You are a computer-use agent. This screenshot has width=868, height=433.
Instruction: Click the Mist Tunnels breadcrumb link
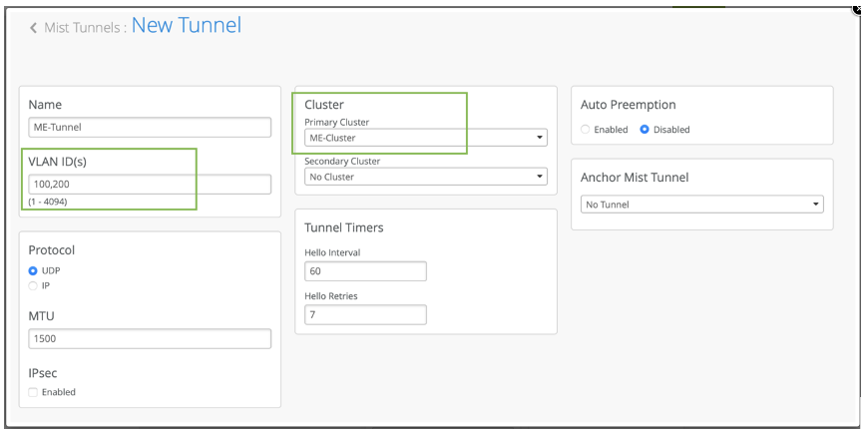click(84, 28)
